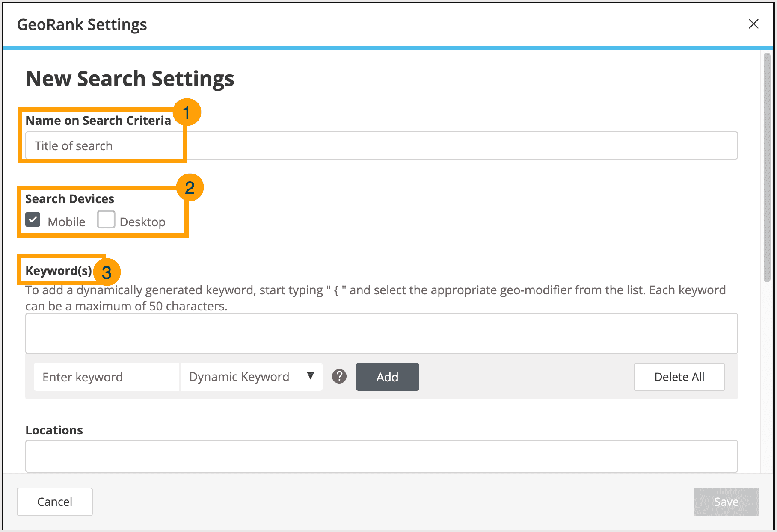This screenshot has width=777, height=532.
Task: Uncheck the Mobile search device checkbox
Action: (33, 219)
